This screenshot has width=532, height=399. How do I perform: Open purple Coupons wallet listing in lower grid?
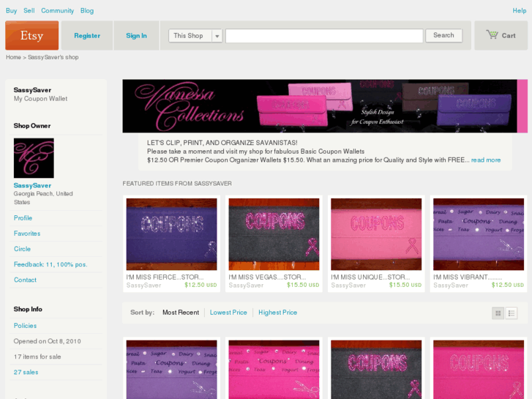point(171,370)
